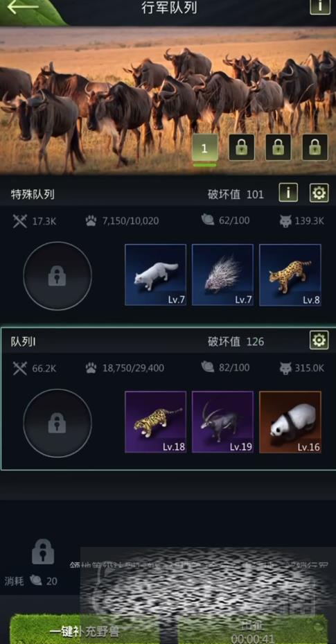Select the white fox Lv.7 thumbnail
Screen dimensions: 336x644
(155, 275)
